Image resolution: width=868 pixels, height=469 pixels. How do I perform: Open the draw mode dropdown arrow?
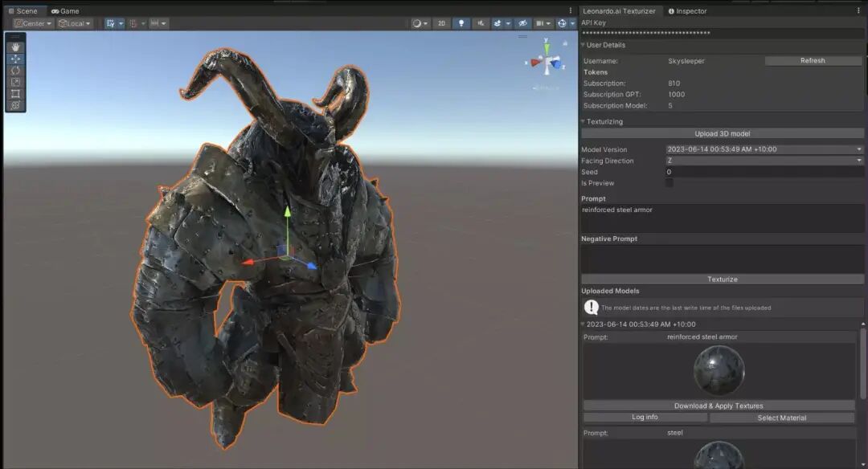click(x=425, y=23)
